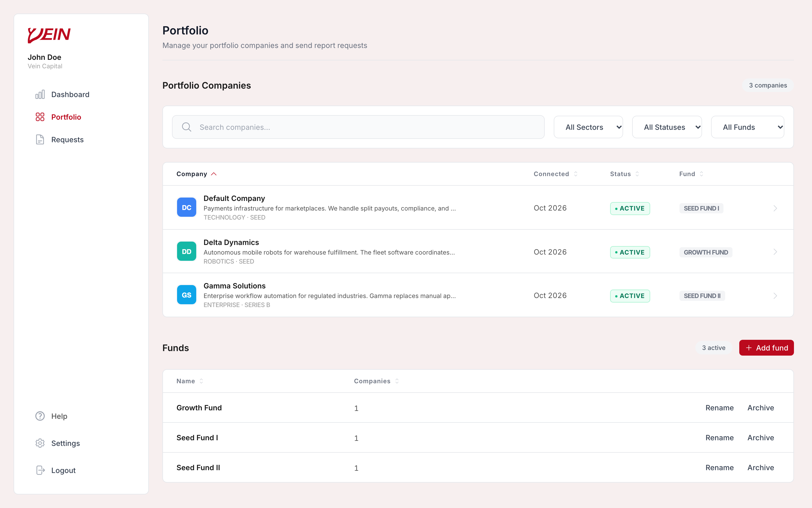Click the DC avatar for Default Company

[187, 207]
